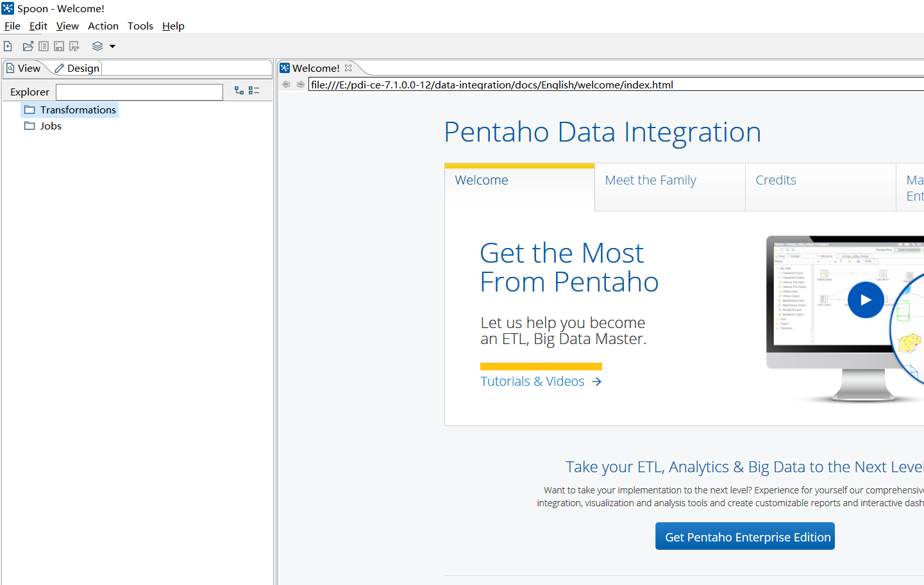The height and width of the screenshot is (585, 924).
Task: Save the current file with the save icon
Action: [58, 45]
